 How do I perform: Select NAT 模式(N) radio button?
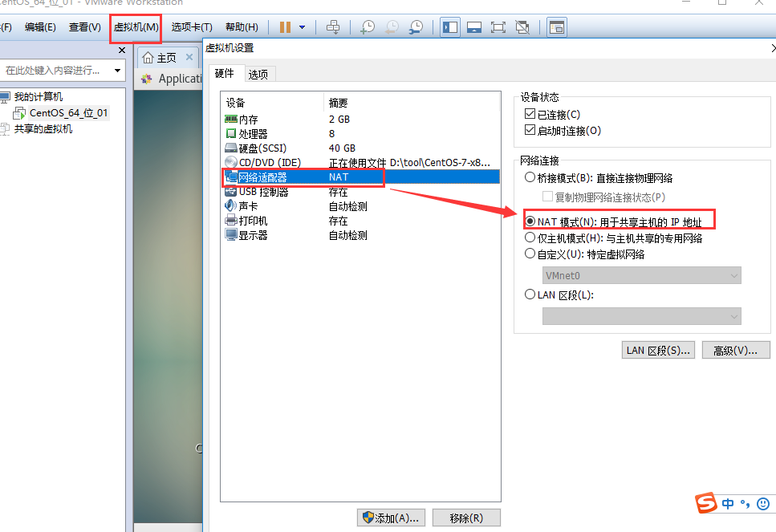point(530,221)
